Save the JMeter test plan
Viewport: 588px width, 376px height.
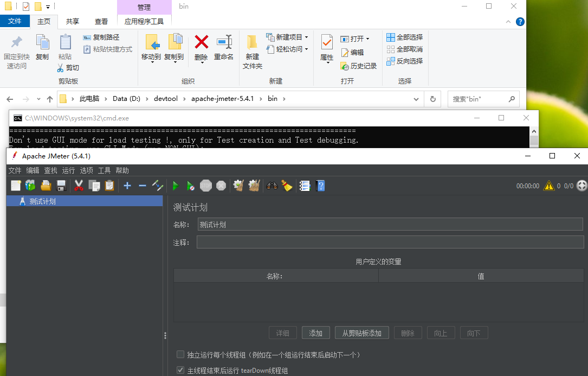61,186
